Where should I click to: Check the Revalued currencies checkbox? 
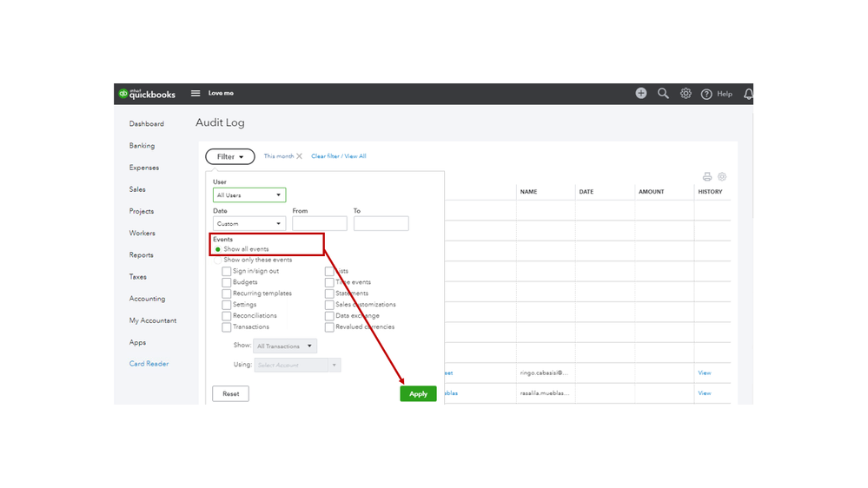tap(329, 327)
